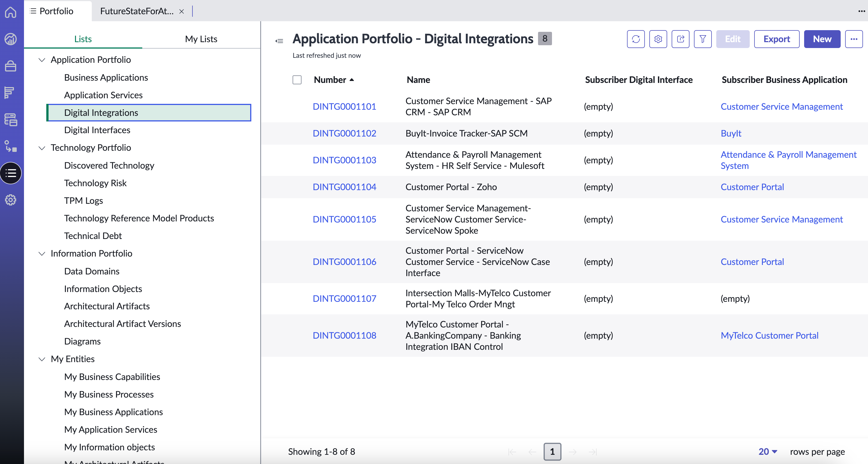
Task: Switch to the Lists tab
Action: [x=83, y=39]
